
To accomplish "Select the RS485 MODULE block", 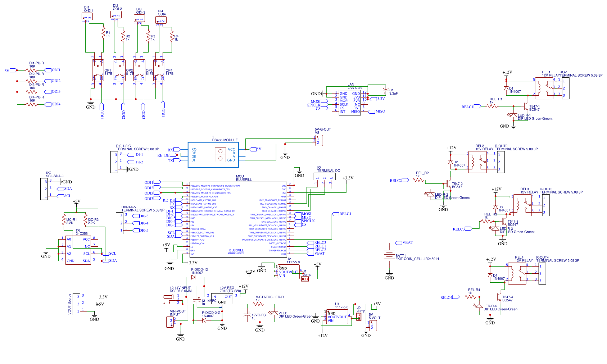I will click(213, 155).
